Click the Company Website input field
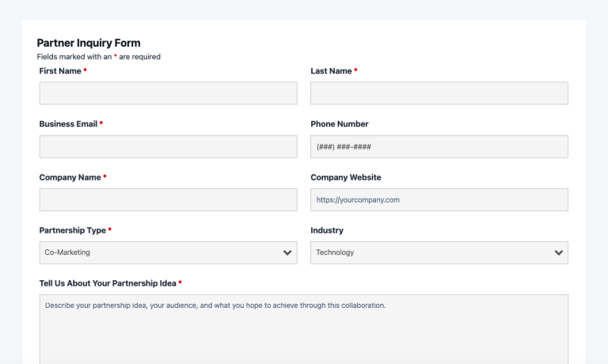Image resolution: width=608 pixels, height=364 pixels. (x=439, y=199)
